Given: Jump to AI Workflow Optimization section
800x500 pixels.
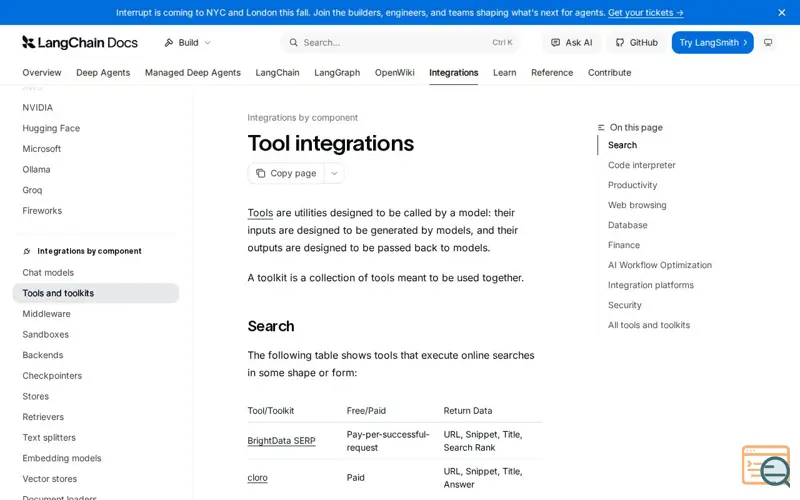Looking at the screenshot, I should (x=660, y=265).
